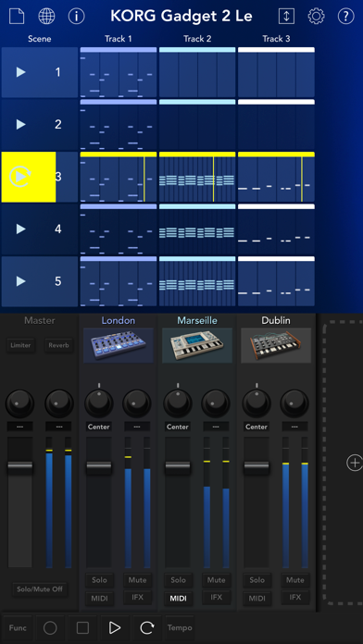The width and height of the screenshot is (363, 644).
Task: Solo the London track
Action: [x=99, y=580]
